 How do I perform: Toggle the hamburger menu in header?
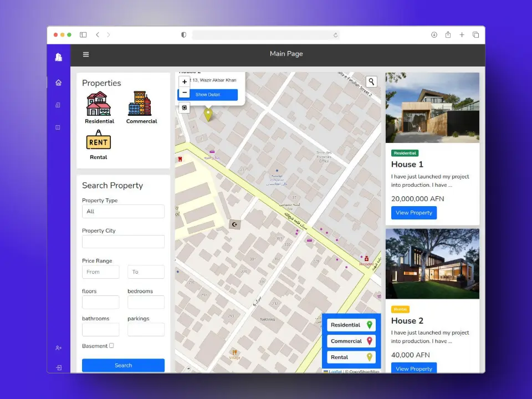pyautogui.click(x=86, y=54)
